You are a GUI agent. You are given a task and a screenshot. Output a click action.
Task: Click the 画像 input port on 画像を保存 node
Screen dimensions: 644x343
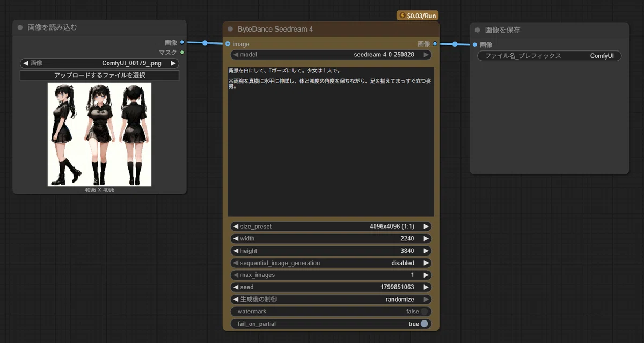coord(475,45)
